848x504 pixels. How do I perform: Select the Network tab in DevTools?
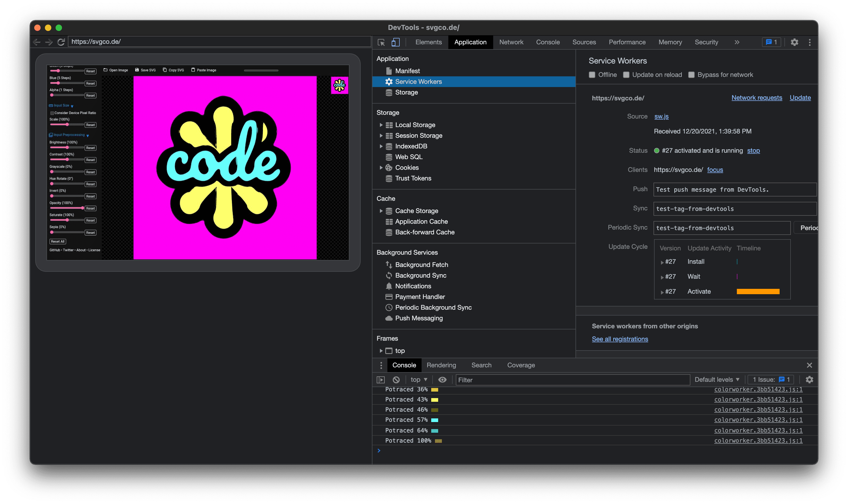click(511, 42)
